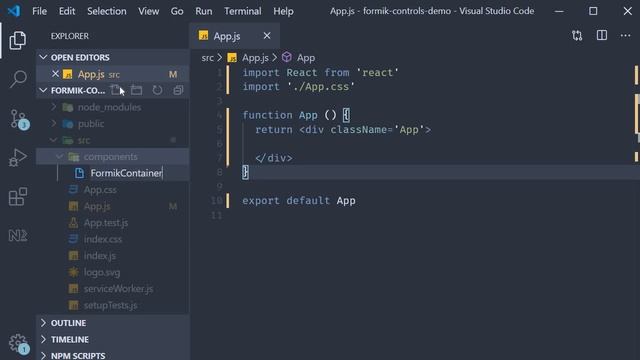Select App.js src entry in Open Editors
The width and height of the screenshot is (640, 360).
pos(113,74)
